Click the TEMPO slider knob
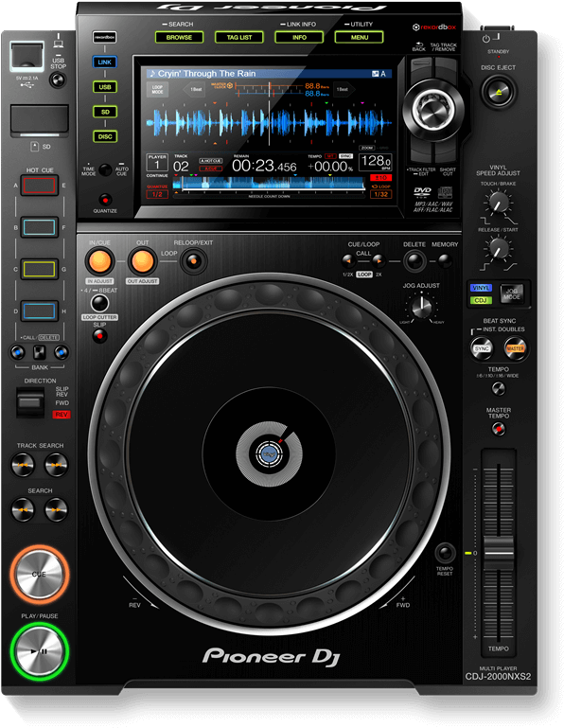Viewport: 564px width, 728px height. pyautogui.click(x=498, y=553)
